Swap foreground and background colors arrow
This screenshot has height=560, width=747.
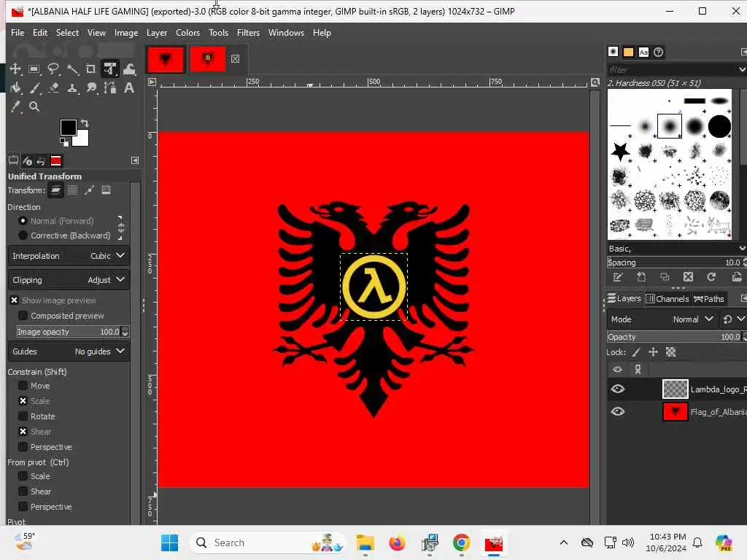85,122
